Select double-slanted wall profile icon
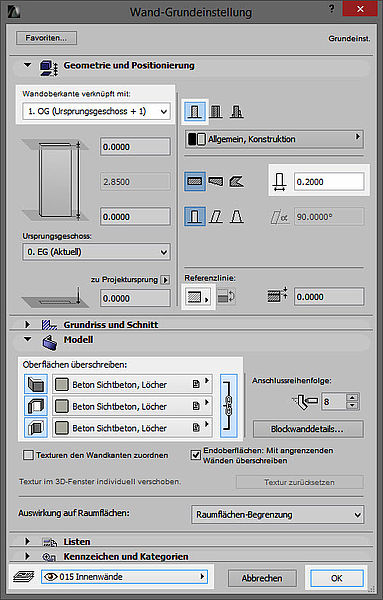Image resolution: width=383 pixels, height=600 pixels. tap(236, 217)
